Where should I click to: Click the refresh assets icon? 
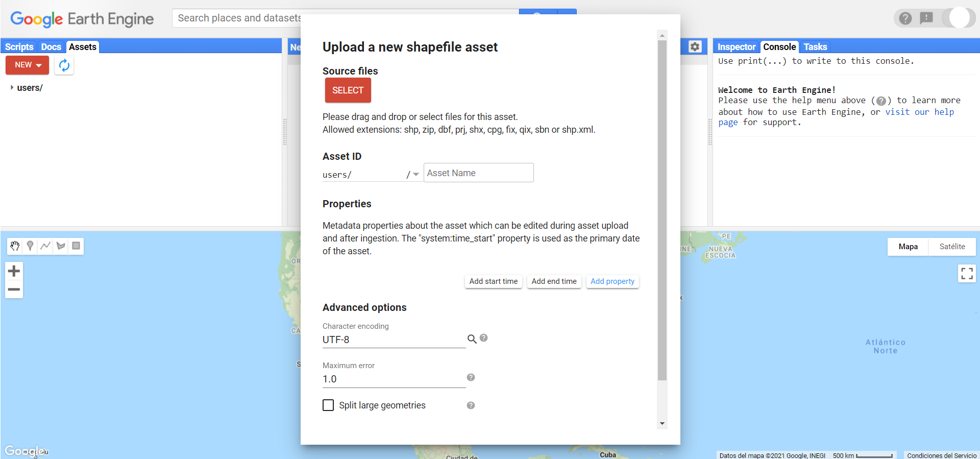64,65
